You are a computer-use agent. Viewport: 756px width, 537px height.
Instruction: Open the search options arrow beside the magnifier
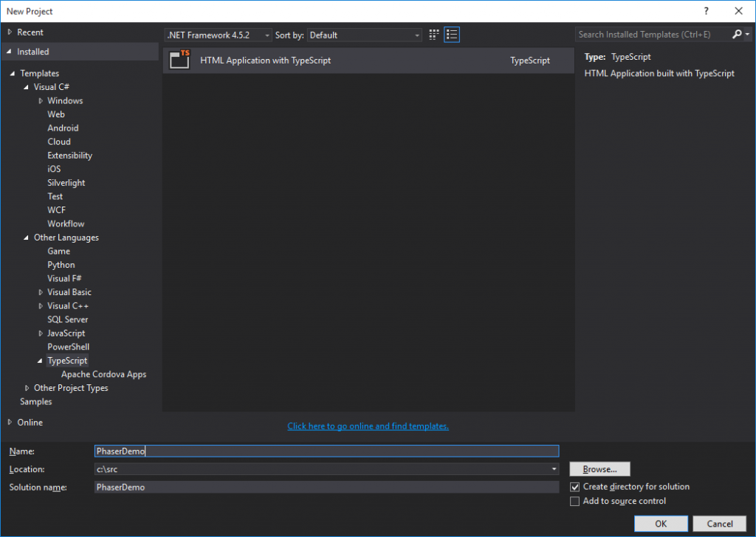[x=746, y=34]
